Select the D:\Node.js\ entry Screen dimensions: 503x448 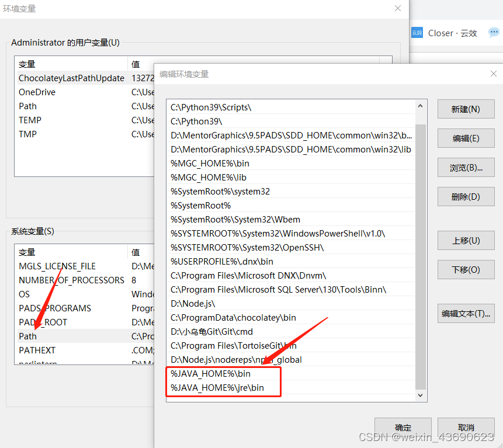[x=291, y=304]
